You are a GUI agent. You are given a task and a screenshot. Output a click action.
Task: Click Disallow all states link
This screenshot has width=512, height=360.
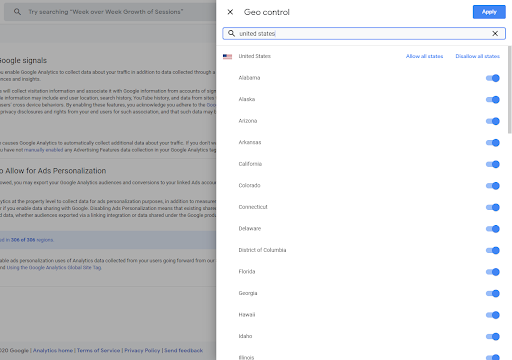coord(477,56)
